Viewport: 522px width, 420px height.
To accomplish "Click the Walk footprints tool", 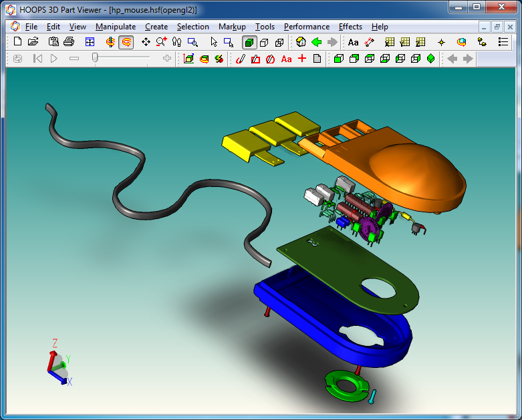I will pyautogui.click(x=176, y=42).
